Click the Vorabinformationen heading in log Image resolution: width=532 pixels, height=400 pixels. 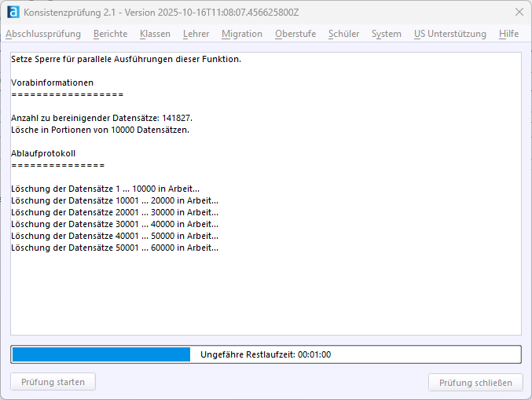click(x=52, y=83)
